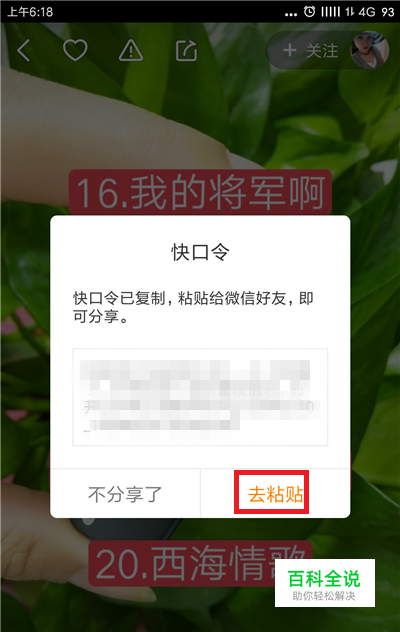Screen dimensions: 400x632
Task: Tap the 16.我的将军啊 song caption
Action: click(x=200, y=192)
